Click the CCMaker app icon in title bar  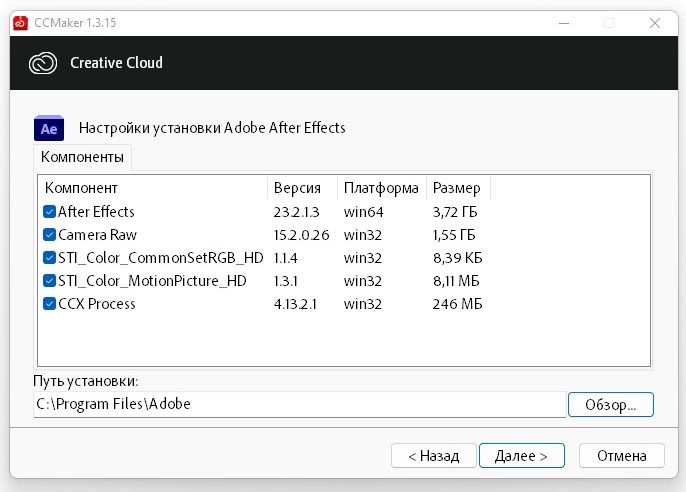click(21, 23)
